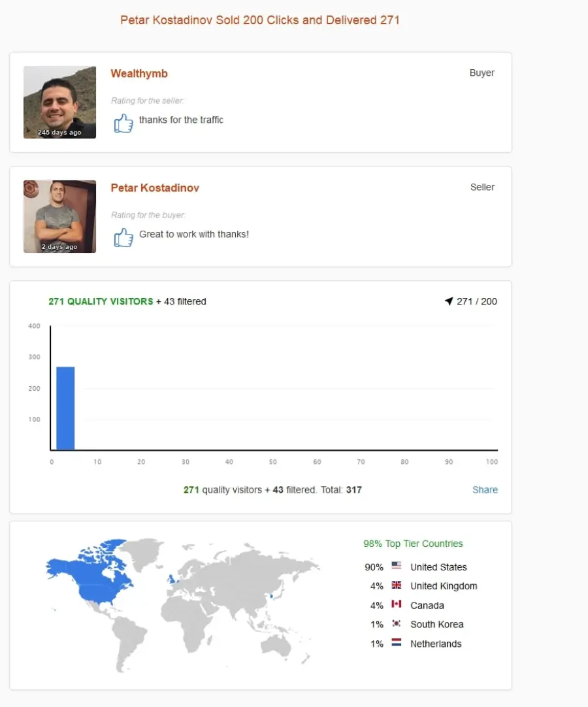Click the thumbs-up icon beside 'thanks for the traffic'
This screenshot has height=707, width=588.
123,123
